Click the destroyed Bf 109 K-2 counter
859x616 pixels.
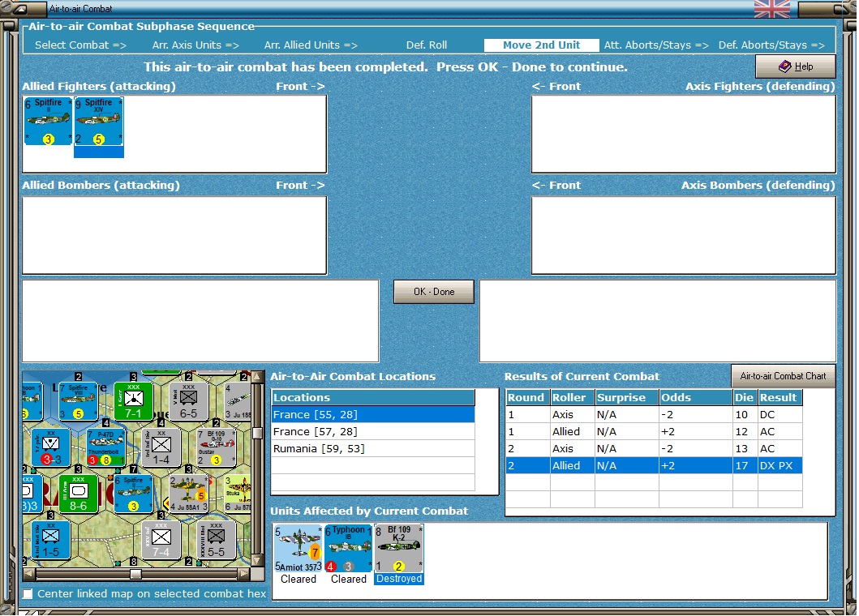(399, 549)
